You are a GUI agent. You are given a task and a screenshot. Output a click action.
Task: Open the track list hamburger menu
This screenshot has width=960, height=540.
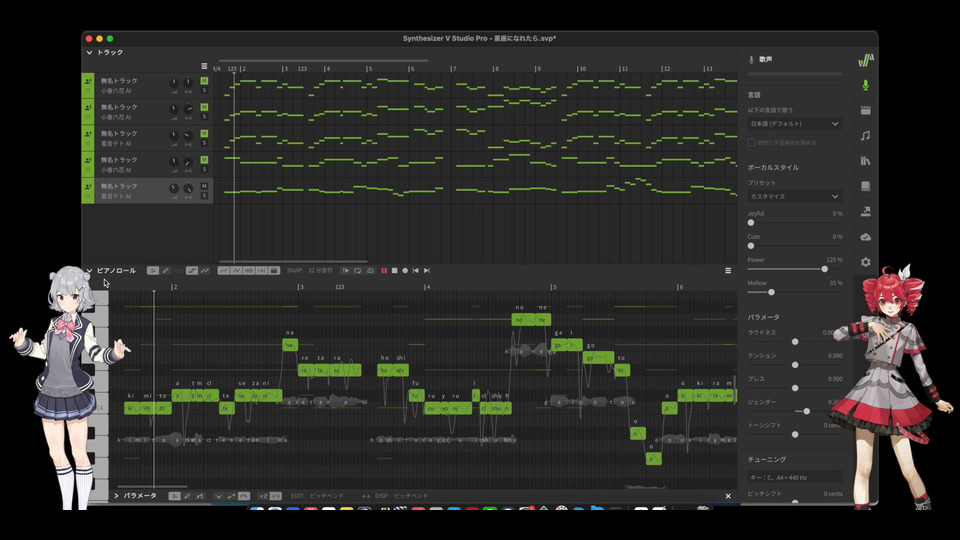204,66
